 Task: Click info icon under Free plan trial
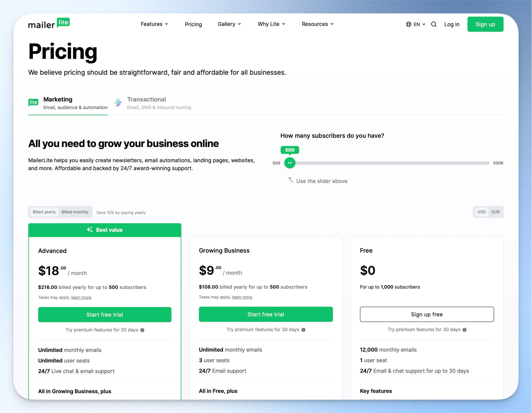click(x=464, y=330)
